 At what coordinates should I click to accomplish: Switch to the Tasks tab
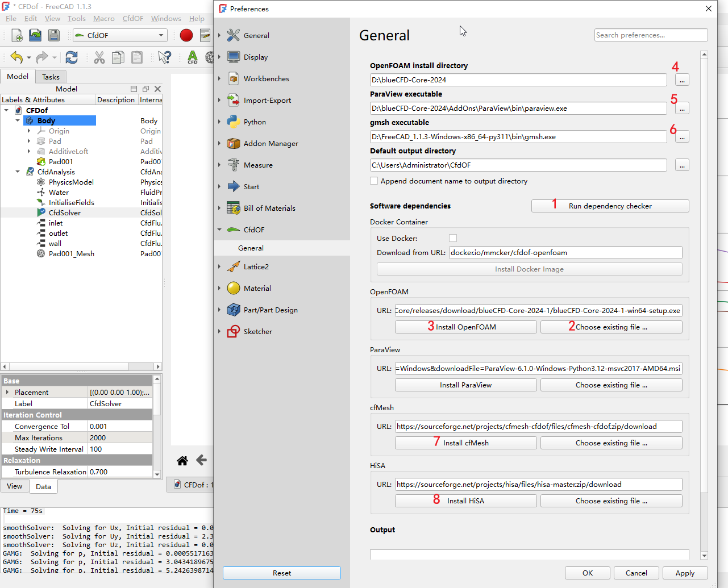click(51, 77)
